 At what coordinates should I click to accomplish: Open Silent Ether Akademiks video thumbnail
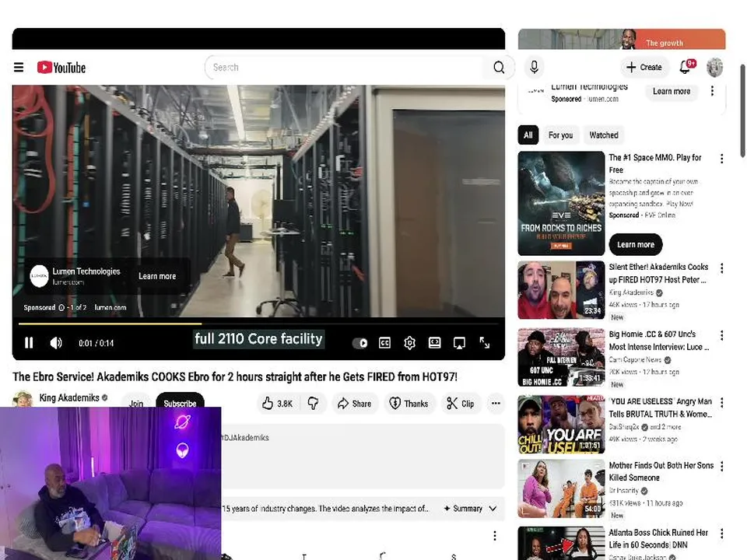point(561,290)
